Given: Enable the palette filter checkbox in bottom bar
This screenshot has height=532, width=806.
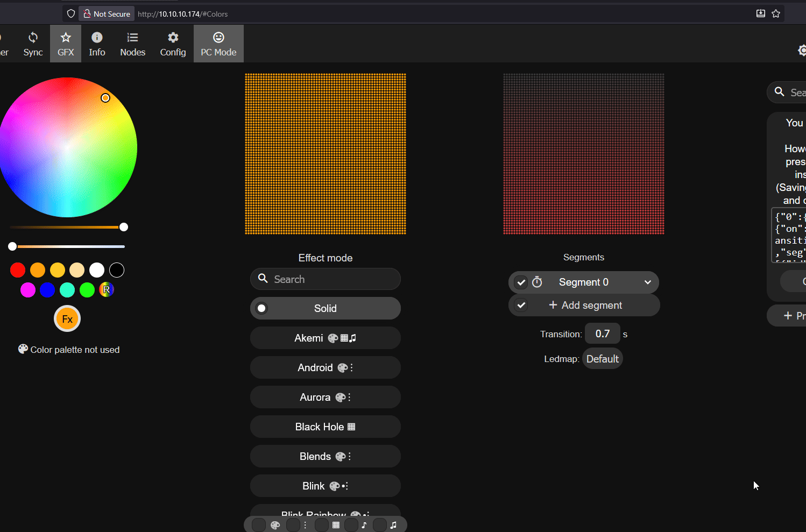Looking at the screenshot, I should pyautogui.click(x=259, y=525).
